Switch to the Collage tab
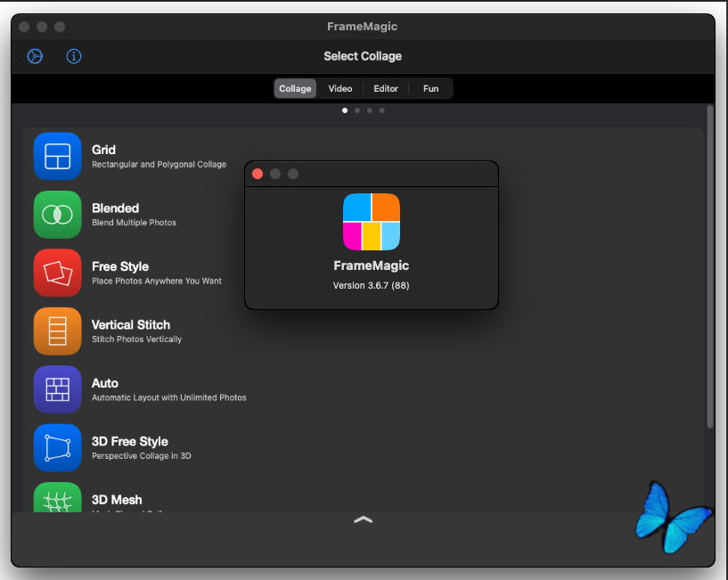The height and width of the screenshot is (580, 728). [x=295, y=88]
